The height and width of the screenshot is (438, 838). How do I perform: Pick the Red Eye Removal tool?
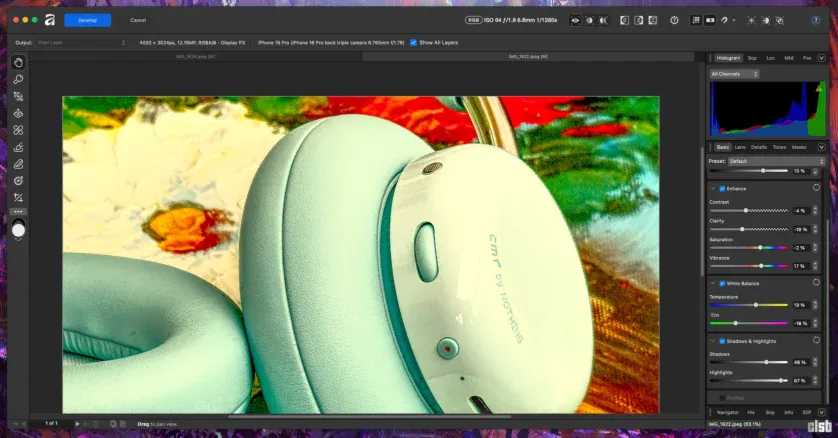point(18,113)
